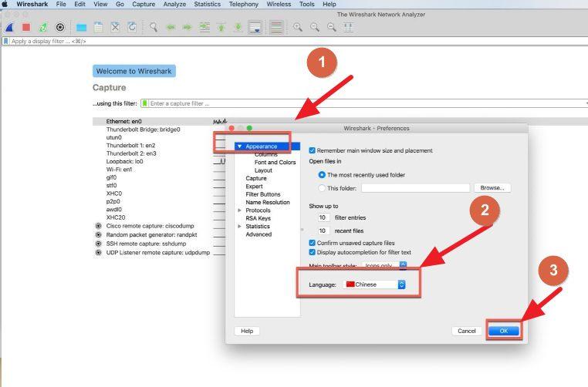The width and height of the screenshot is (588, 387).
Task: Click the Browse... button
Action: pyautogui.click(x=492, y=187)
